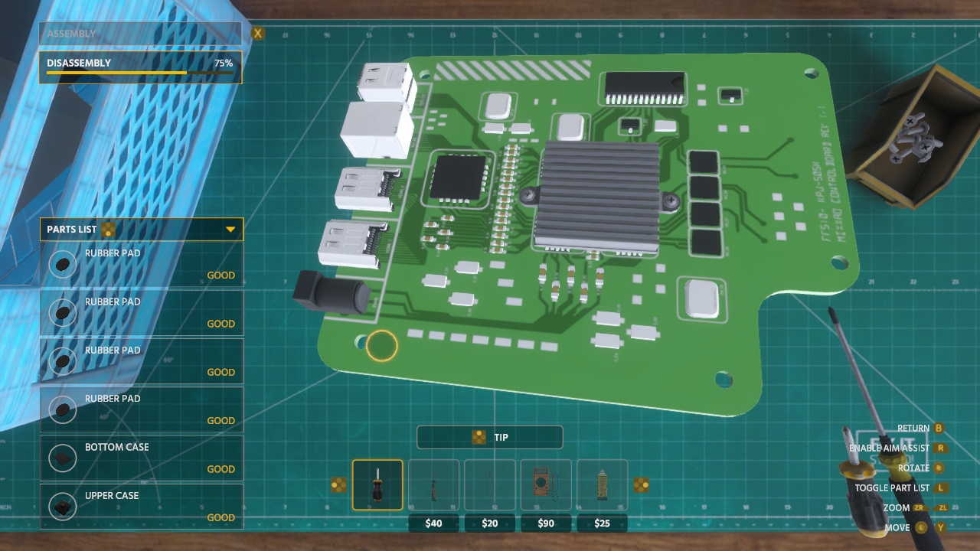
Task: Select the Disassembly tab
Action: (x=141, y=63)
